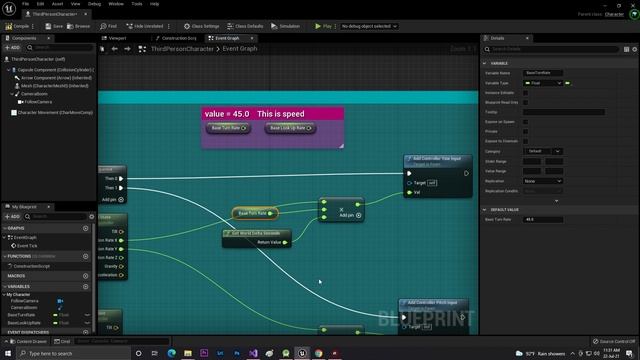
Task: Close the Event Graph tab
Action: pyautogui.click(x=252, y=38)
